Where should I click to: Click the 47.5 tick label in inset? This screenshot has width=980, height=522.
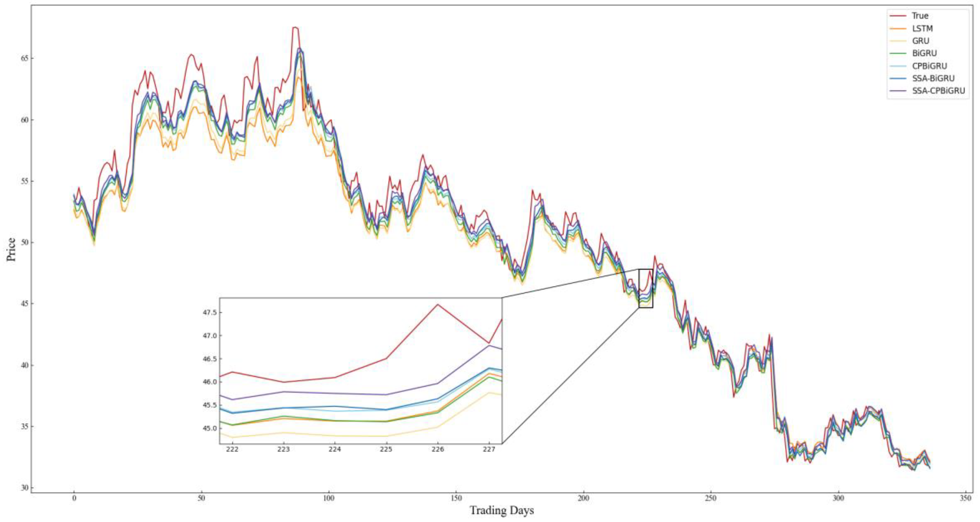210,313
